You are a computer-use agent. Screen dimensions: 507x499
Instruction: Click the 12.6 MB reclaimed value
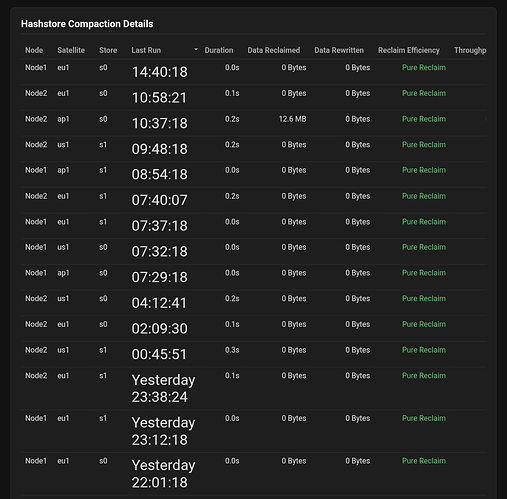[292, 119]
